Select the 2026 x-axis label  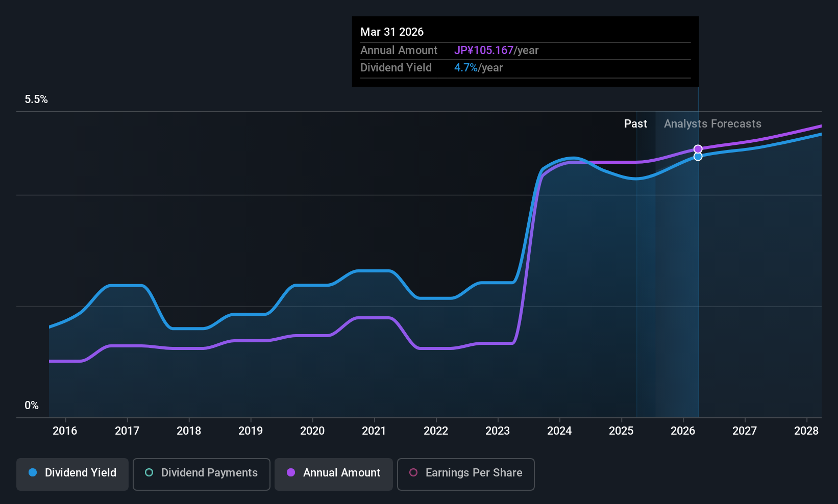coord(683,431)
